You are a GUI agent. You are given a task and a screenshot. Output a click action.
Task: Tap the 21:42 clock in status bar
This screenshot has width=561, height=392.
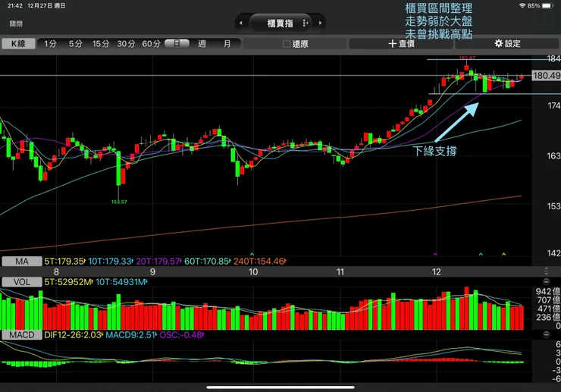click(x=14, y=6)
